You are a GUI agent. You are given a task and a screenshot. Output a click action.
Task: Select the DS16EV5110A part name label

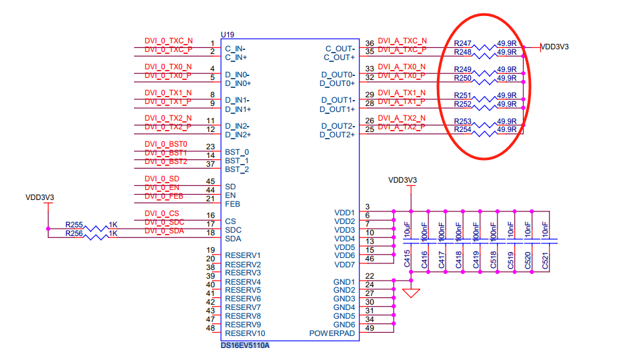coord(245,345)
